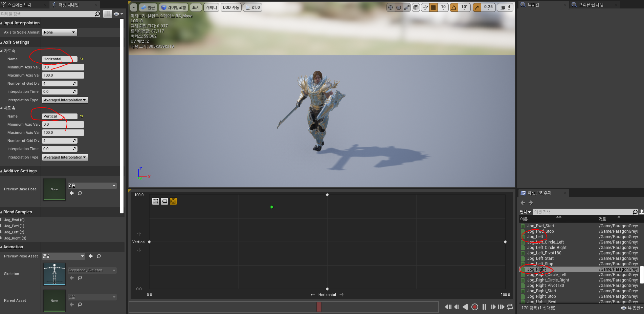Select the scale mode tool
This screenshot has height=314, width=644.
(407, 7)
